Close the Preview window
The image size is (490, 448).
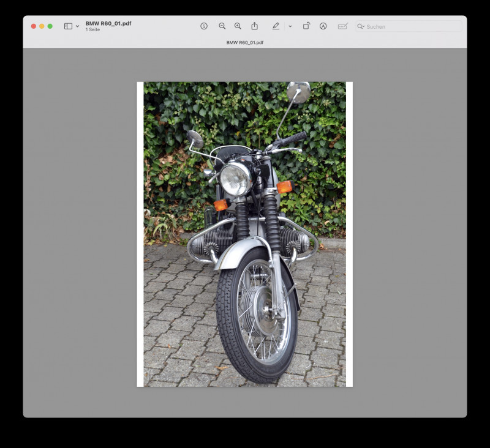[34, 26]
